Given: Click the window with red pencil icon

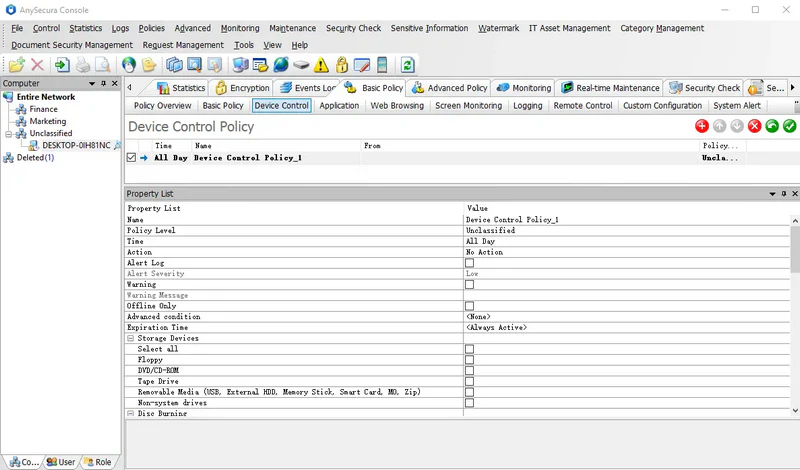Looking at the screenshot, I should tap(362, 65).
